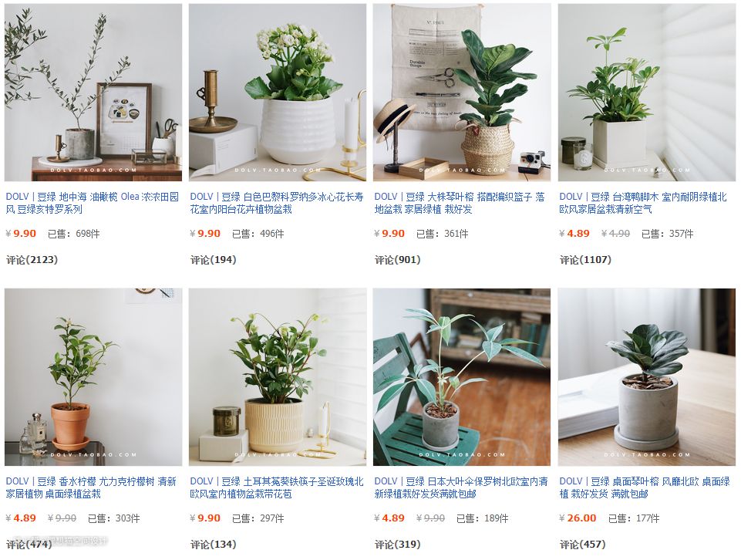The height and width of the screenshot is (560, 741).
Task: Open 评论(2123) reviews for olive tree
Action: click(32, 259)
